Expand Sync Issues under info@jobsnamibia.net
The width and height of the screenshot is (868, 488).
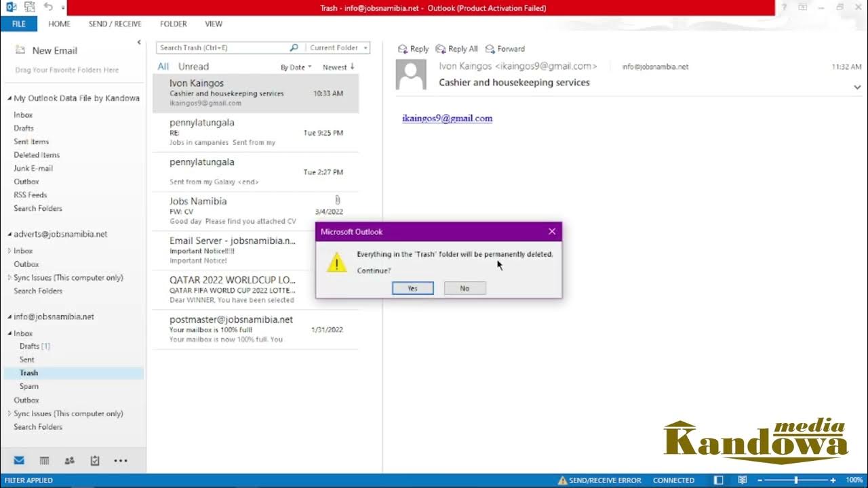click(9, 413)
